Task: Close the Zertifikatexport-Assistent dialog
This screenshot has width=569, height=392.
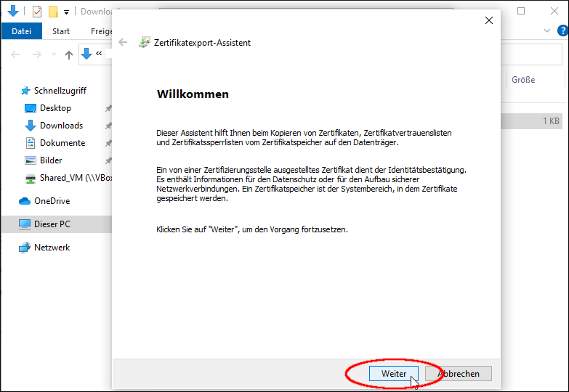Action: pyautogui.click(x=489, y=20)
